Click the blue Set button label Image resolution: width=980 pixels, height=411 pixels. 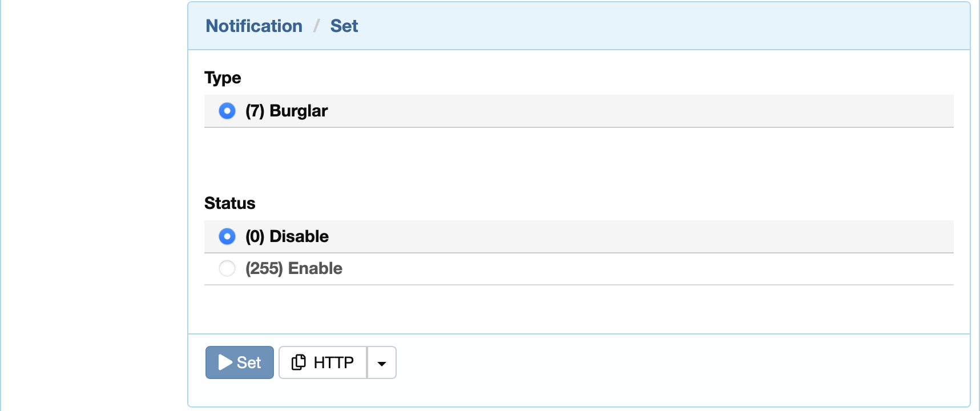[x=249, y=362]
